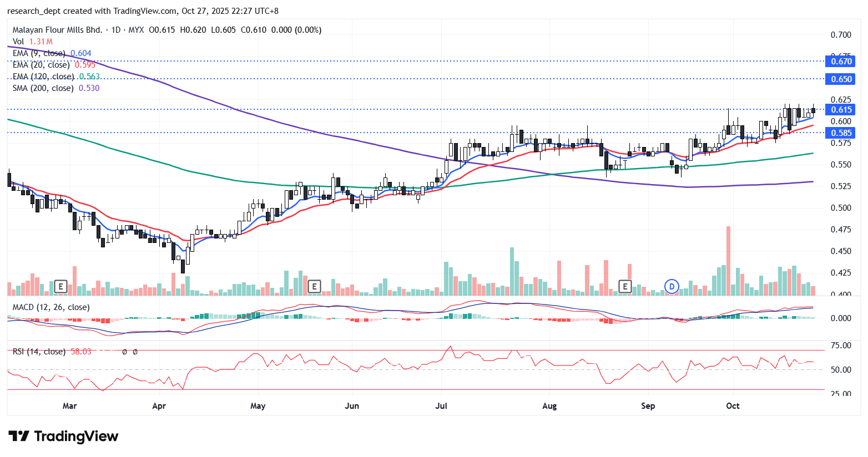Viewport: 868px width, 457px height.
Task: Click the Jul label on time axis
Action: pos(441,406)
